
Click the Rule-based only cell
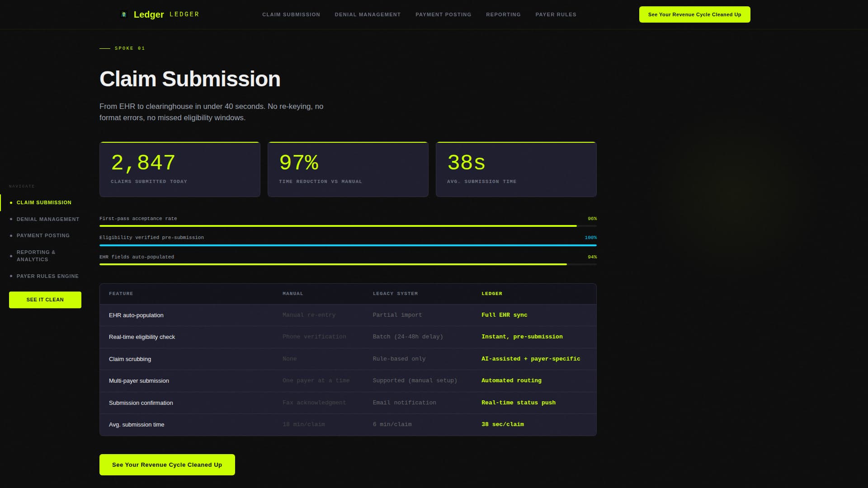click(x=399, y=359)
